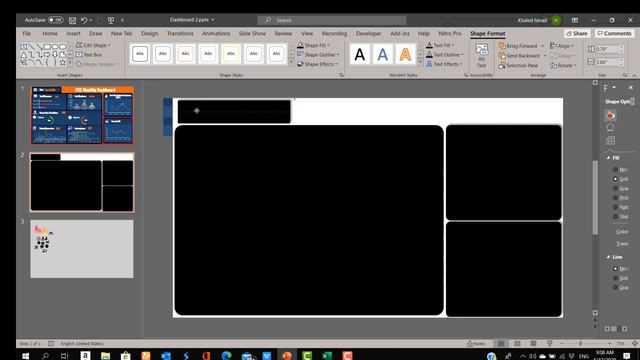Select the Gradient fill radio option
The width and height of the screenshot is (640, 360).
616,189
